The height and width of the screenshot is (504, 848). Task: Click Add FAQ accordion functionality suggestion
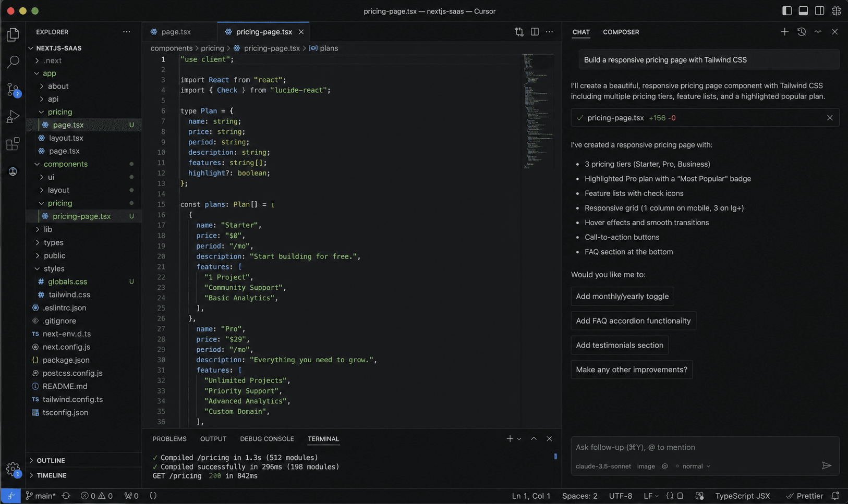tap(633, 321)
